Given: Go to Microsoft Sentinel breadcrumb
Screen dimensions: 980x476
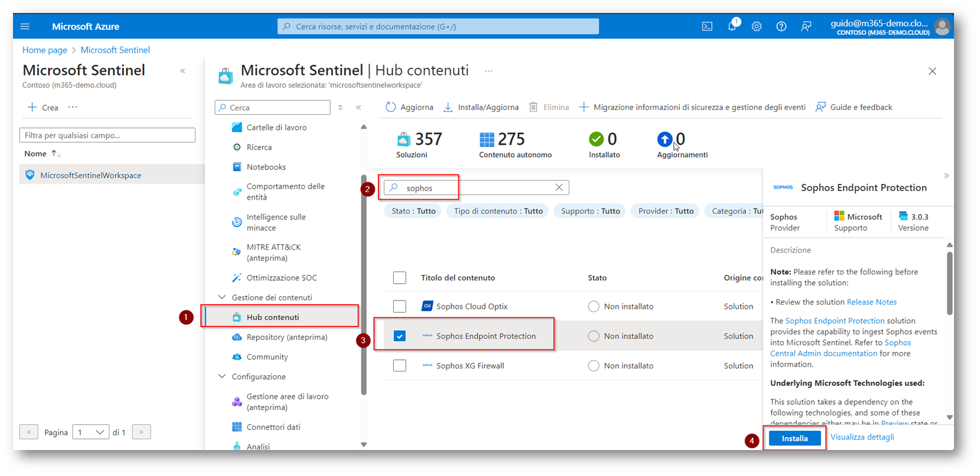Looking at the screenshot, I should tap(115, 50).
